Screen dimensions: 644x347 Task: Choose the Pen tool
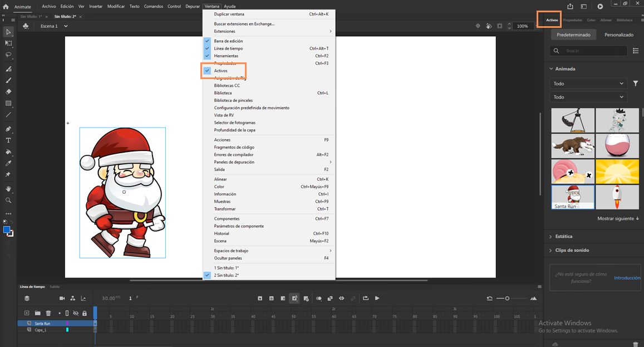[x=8, y=129]
